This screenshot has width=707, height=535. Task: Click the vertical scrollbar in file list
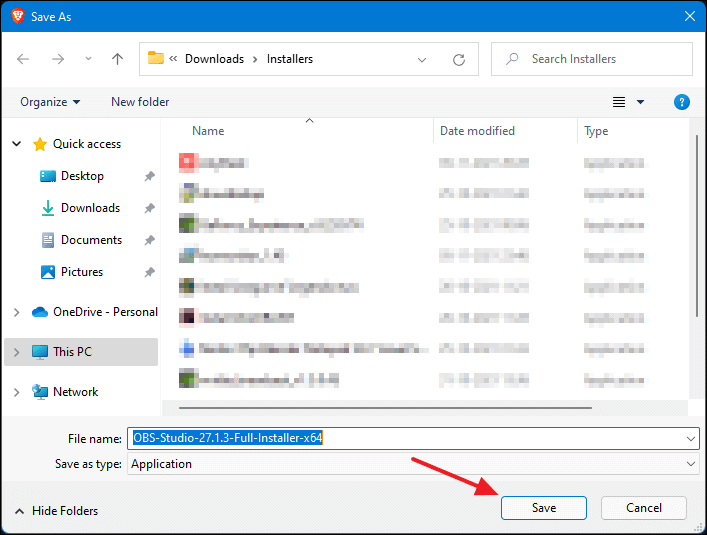697,225
